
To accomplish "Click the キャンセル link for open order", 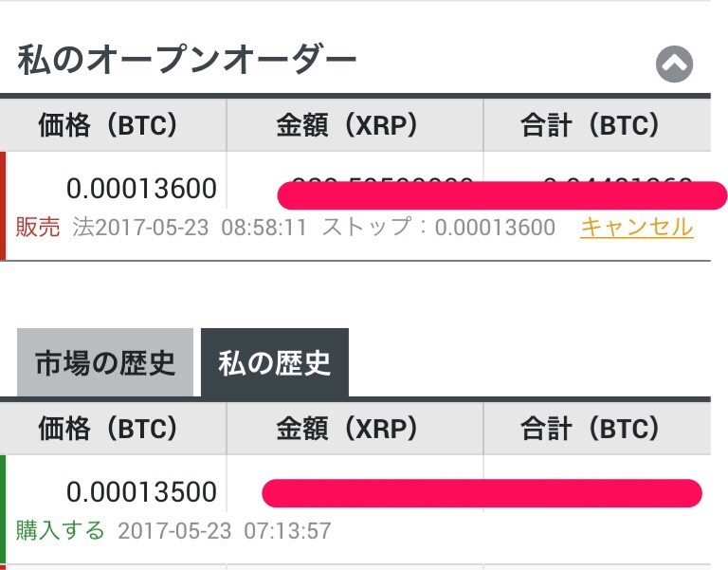I will 637,228.
